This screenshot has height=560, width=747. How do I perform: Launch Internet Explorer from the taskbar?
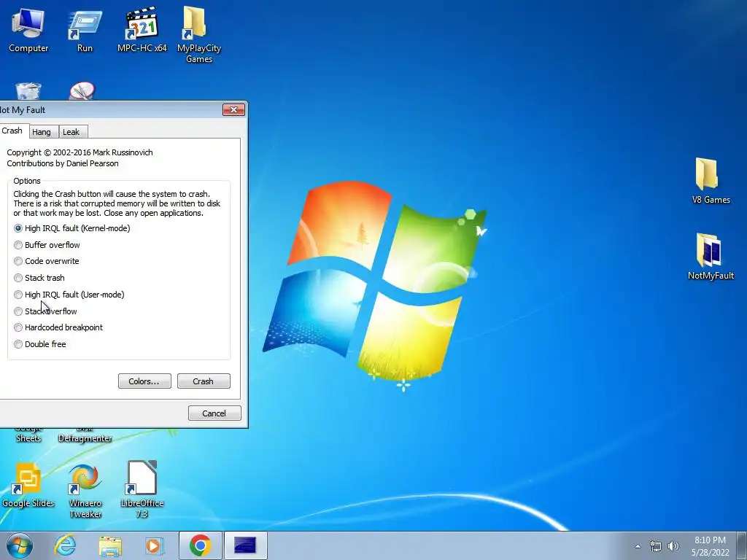point(65,545)
